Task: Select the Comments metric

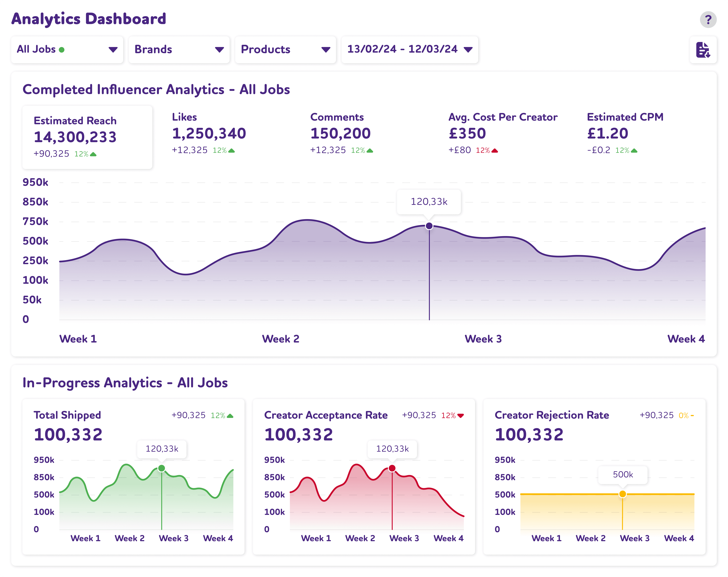Action: click(x=340, y=133)
